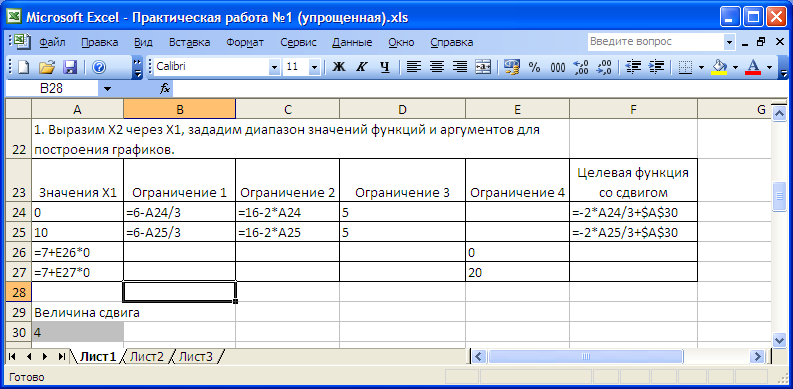
Task: Decrease decimal places
Action: coord(604,67)
